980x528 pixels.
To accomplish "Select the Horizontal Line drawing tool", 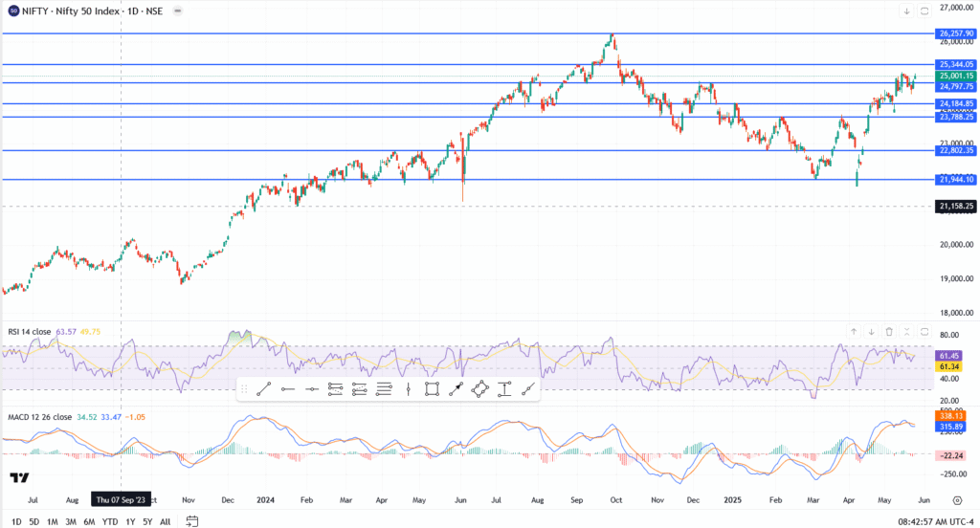I will [311, 389].
